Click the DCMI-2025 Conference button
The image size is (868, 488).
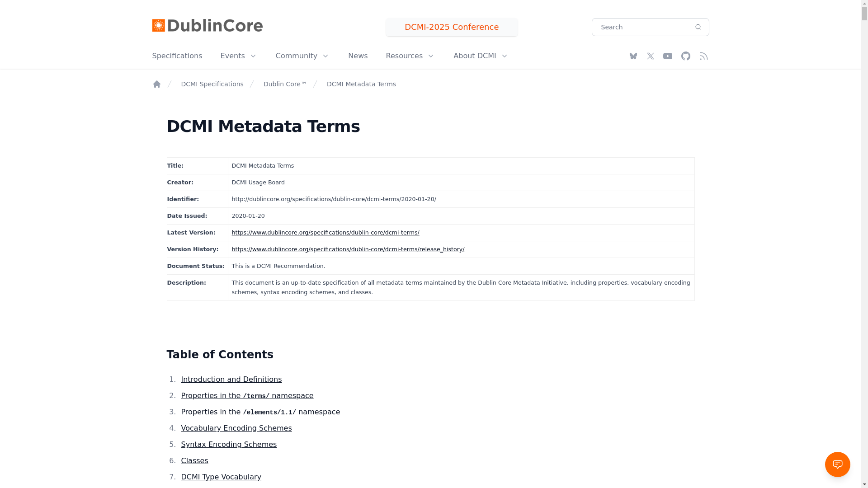(452, 27)
